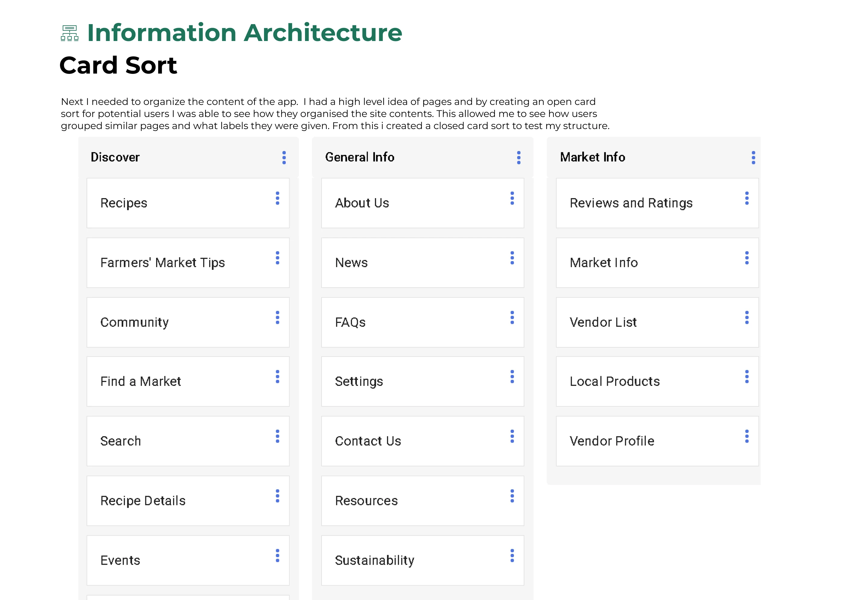Click the three-dot icon on Find a Market card

point(277,377)
